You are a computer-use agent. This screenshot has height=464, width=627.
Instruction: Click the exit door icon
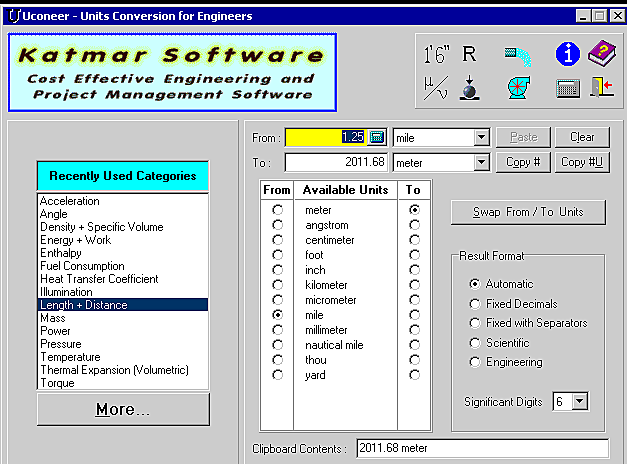[x=602, y=87]
